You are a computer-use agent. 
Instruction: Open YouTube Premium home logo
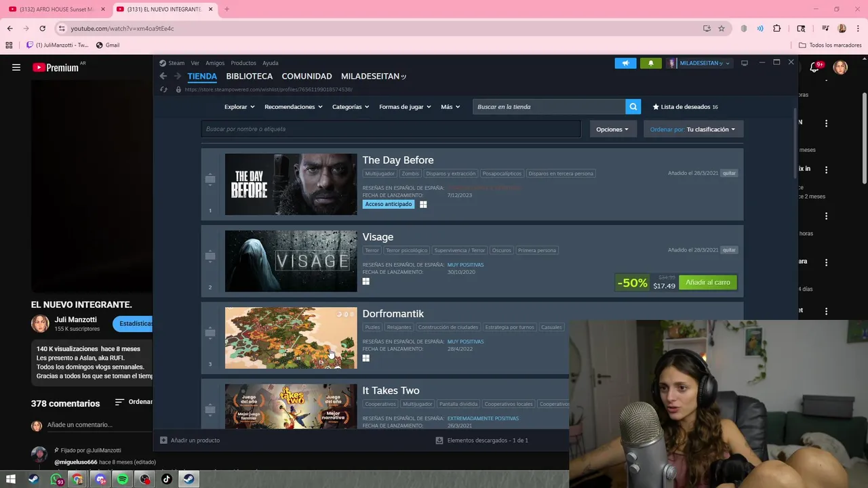click(55, 67)
